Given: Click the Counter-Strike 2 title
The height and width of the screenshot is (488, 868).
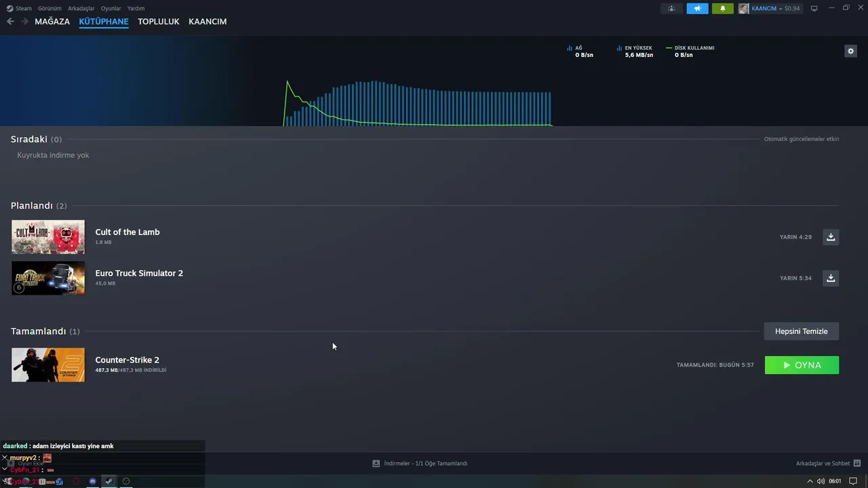Looking at the screenshot, I should pos(127,360).
